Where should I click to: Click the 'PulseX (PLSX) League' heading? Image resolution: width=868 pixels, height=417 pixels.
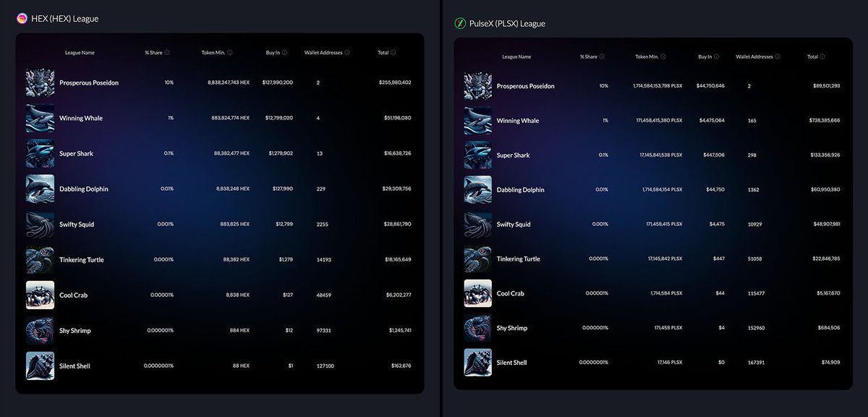tap(507, 24)
